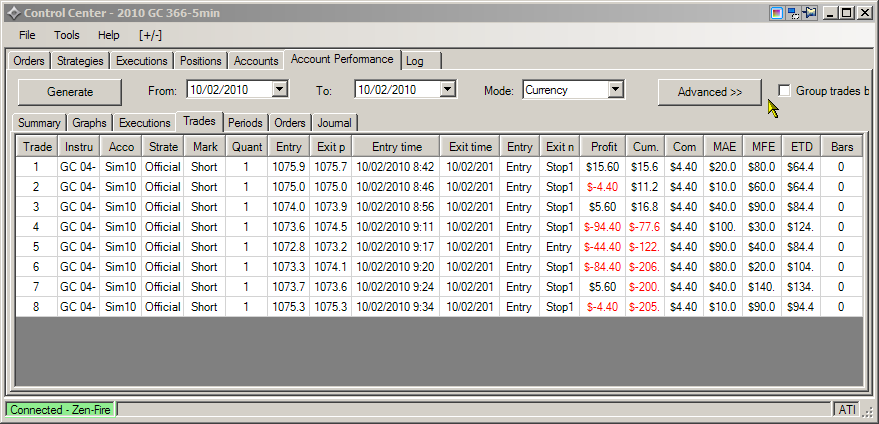Viewport: 879px width, 424px height.
Task: Sort by the Bars column header
Action: tap(842, 147)
